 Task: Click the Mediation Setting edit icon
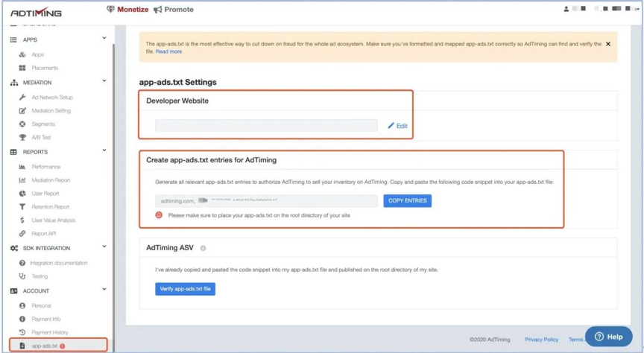(22, 110)
